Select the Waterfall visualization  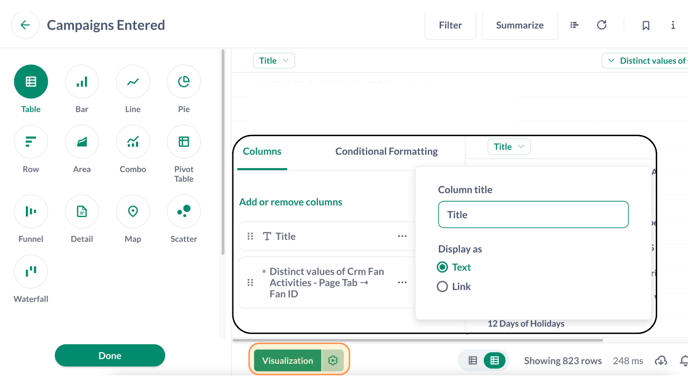pyautogui.click(x=31, y=272)
